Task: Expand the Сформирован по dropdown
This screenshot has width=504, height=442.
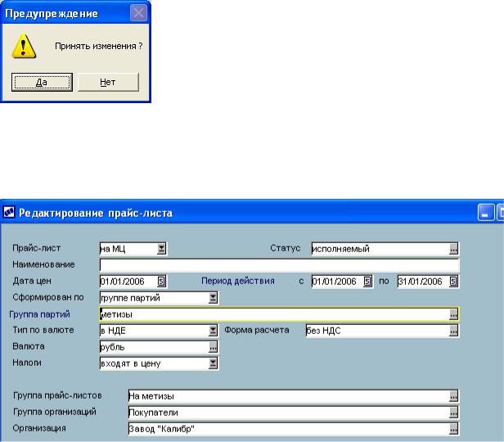Action: click(x=213, y=298)
